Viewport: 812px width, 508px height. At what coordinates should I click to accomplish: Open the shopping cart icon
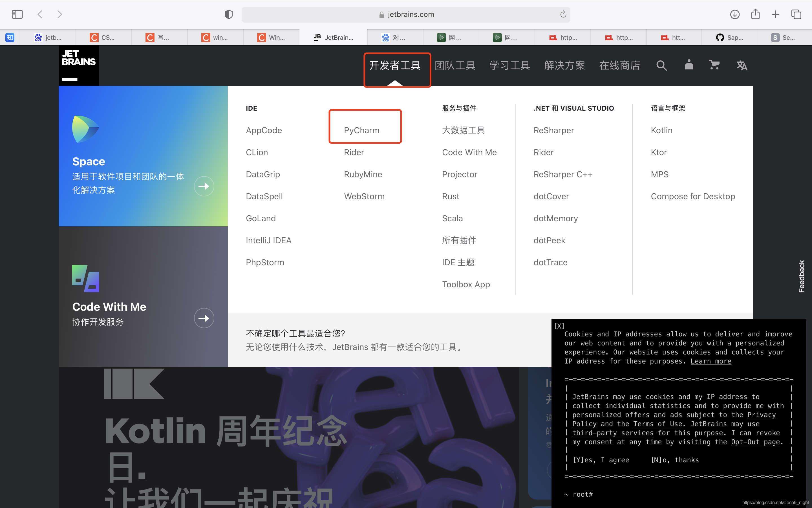[x=715, y=65]
